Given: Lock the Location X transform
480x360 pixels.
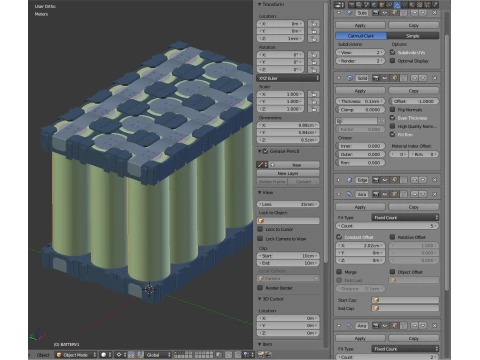Looking at the screenshot, I should pyautogui.click(x=313, y=24).
